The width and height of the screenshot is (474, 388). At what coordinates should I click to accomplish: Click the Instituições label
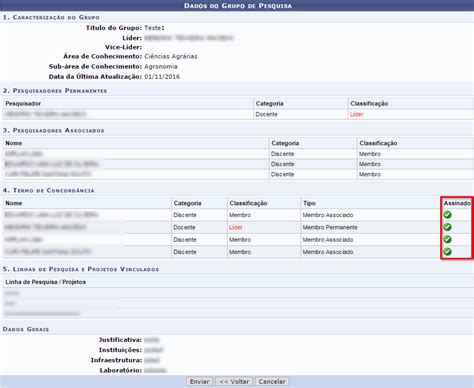pos(120,350)
